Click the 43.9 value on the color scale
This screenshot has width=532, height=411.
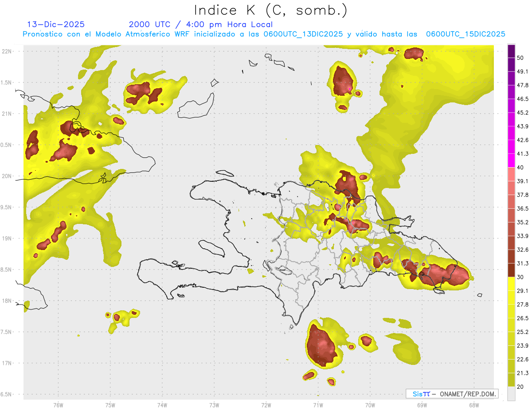point(523,126)
